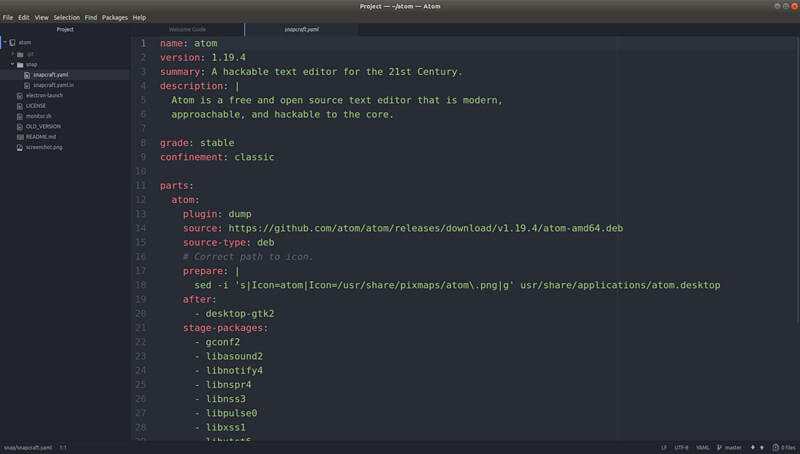The image size is (800, 454).
Task: Click the README.md book icon
Action: 20,137
